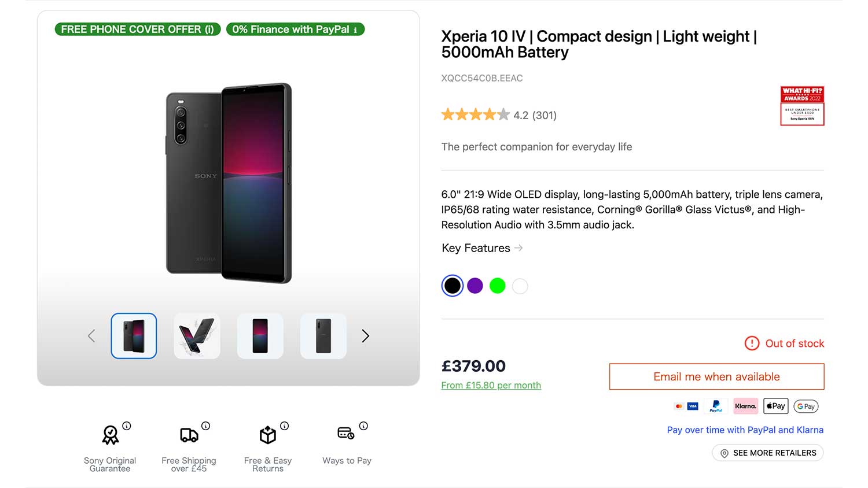Click the Free Shipping truck icon
This screenshot has width=868, height=488.
point(189,435)
